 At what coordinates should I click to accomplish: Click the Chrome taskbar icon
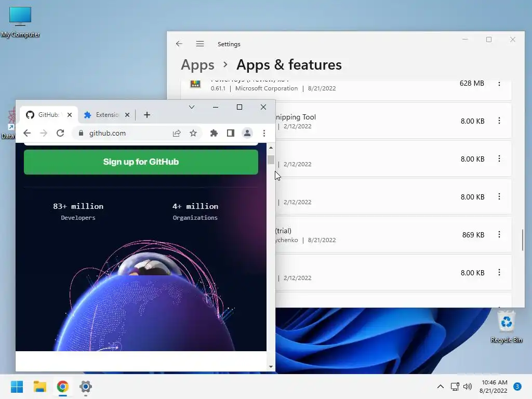click(62, 387)
